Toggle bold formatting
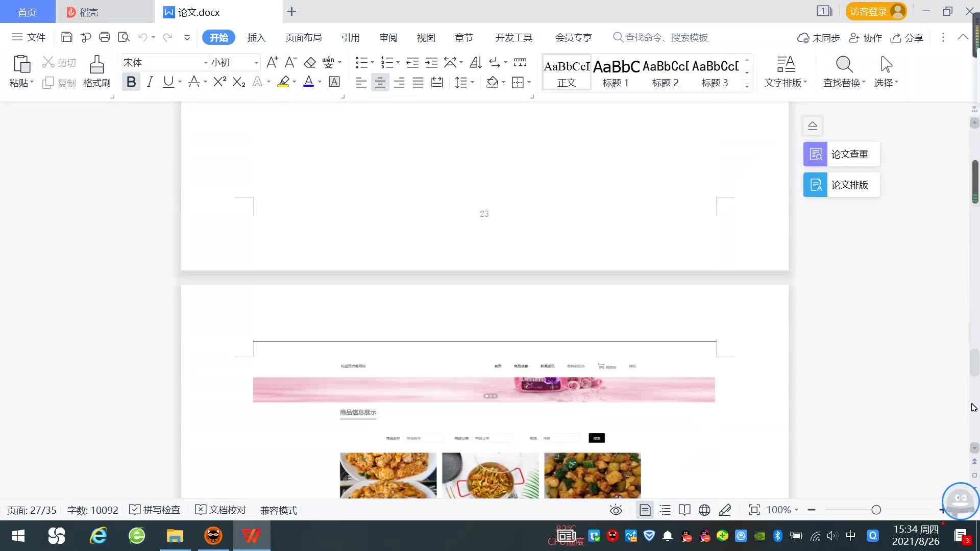The image size is (980, 551). pos(131,82)
